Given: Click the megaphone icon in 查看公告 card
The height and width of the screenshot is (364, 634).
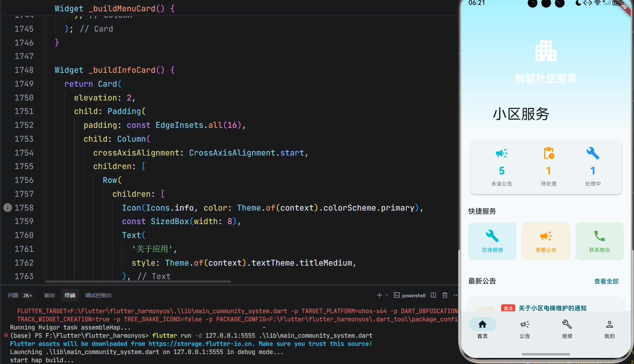Looking at the screenshot, I should (x=546, y=236).
